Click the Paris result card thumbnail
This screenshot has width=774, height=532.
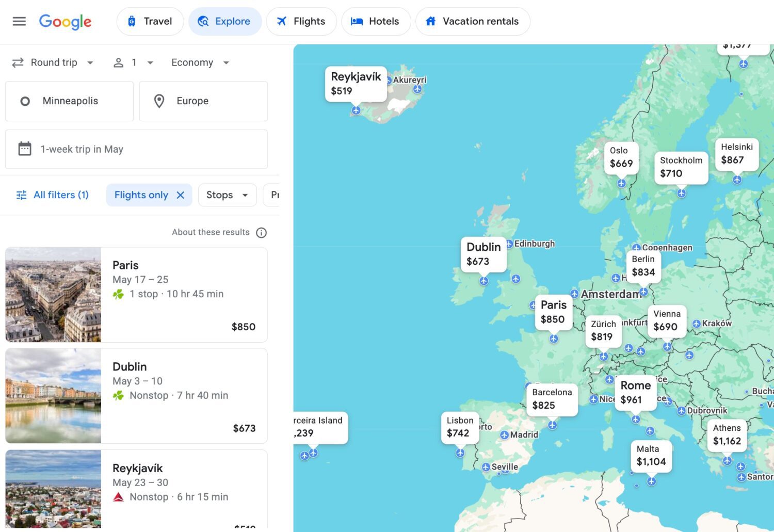pyautogui.click(x=53, y=295)
